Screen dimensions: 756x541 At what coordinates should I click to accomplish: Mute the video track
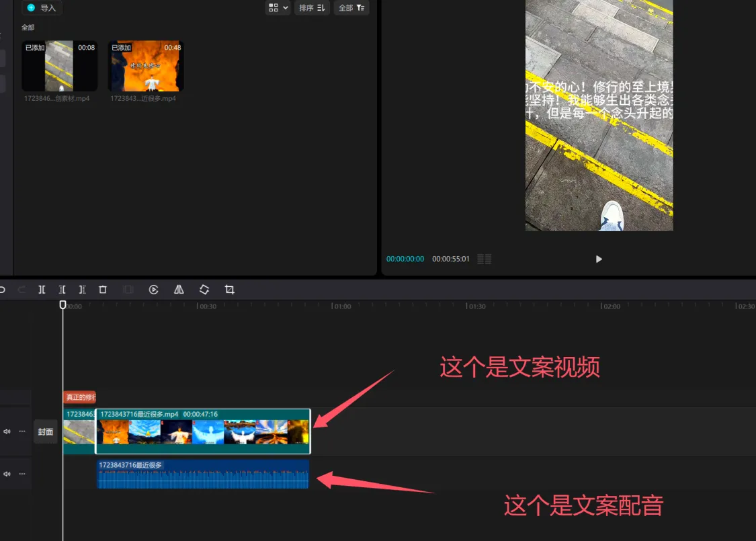tap(7, 431)
